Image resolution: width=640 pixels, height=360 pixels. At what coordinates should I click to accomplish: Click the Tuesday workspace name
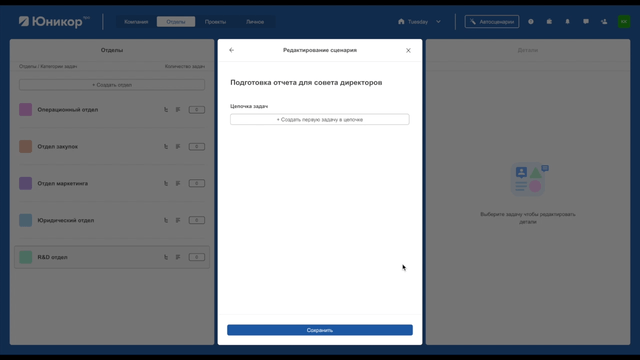(418, 22)
